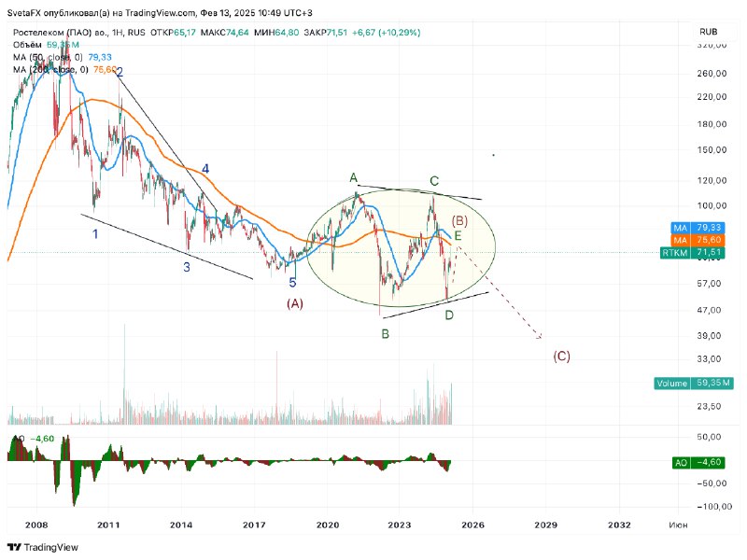Click the ЗАКР 71,51 close value
747x560 pixels.
tap(325, 33)
